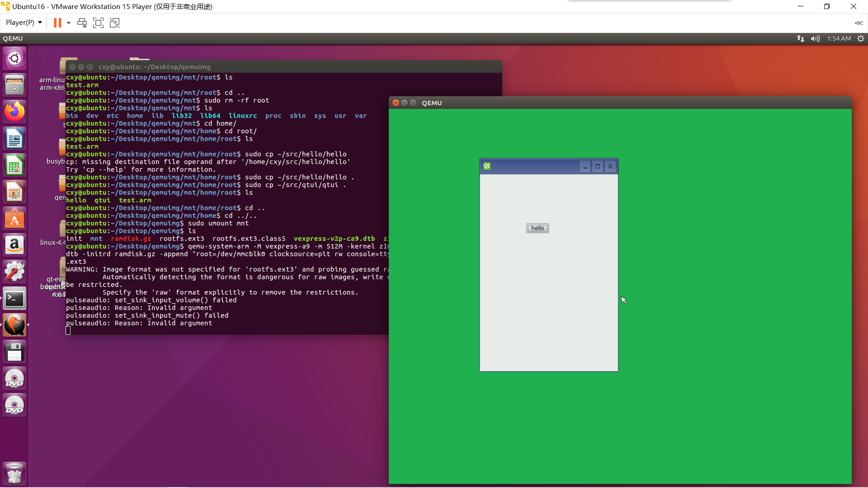Open system settings gear menu

coord(861,38)
